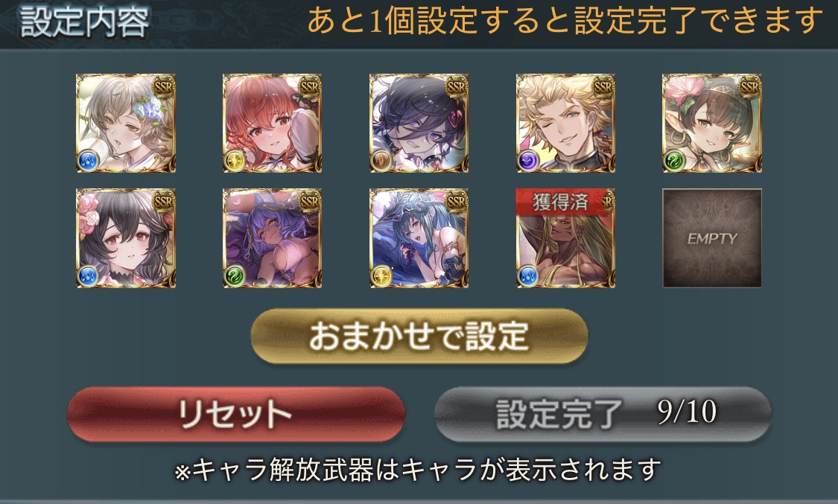The width and height of the screenshot is (838, 504).
Task: Choose the silver-haired girl with blue flower
Action: 126,124
